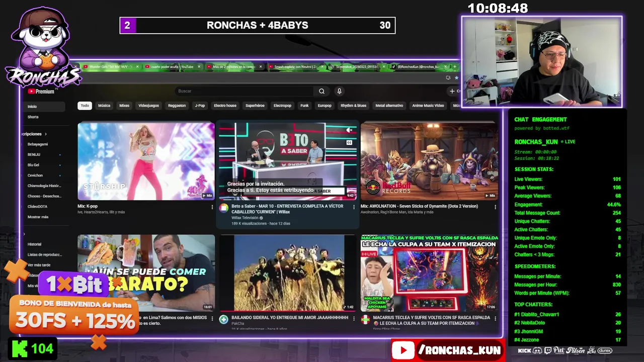Select the Rhythm & blues filter chip
This screenshot has height=362, width=644.
pos(353,106)
